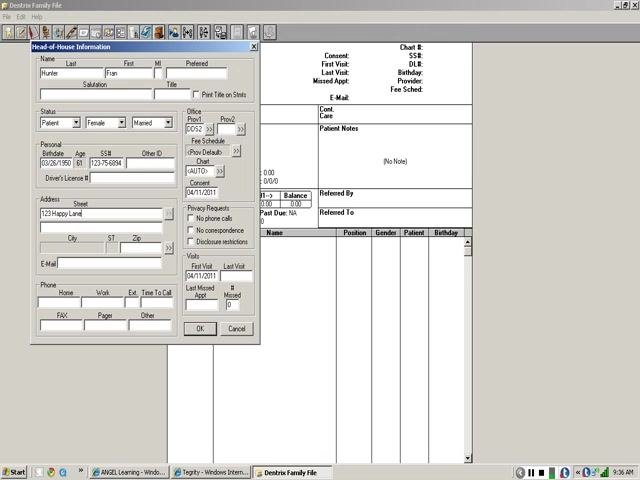Click the Chart number arrow button

coord(220,171)
